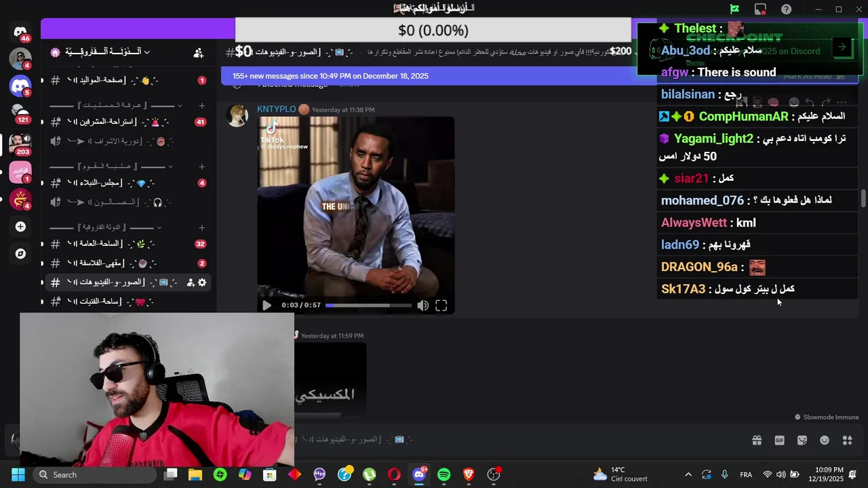This screenshot has width=868, height=488.
Task: Click uTorrent icon in taskbar
Action: tap(369, 474)
